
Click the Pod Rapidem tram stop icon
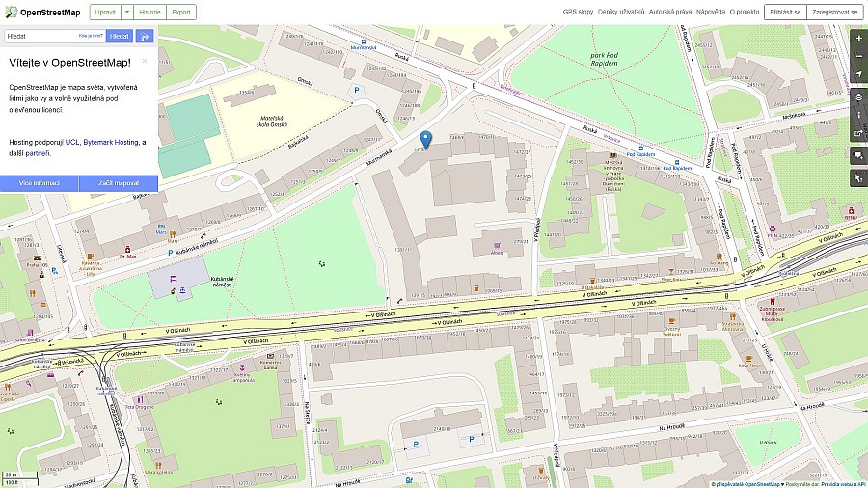click(x=641, y=149)
